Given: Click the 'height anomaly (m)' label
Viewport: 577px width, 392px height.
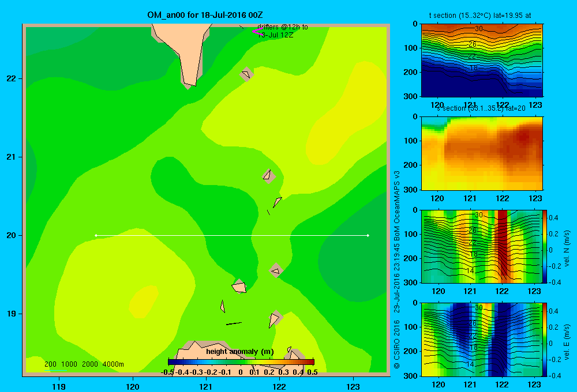Looking at the screenshot, I should 240,352.
